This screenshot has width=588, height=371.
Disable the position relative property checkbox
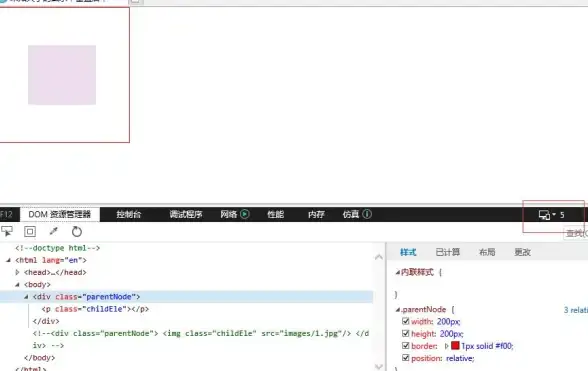405,357
